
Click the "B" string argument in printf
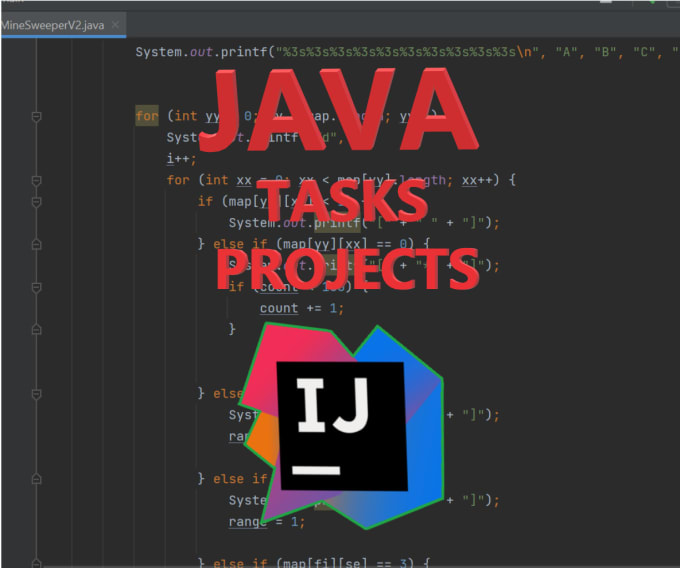click(605, 52)
